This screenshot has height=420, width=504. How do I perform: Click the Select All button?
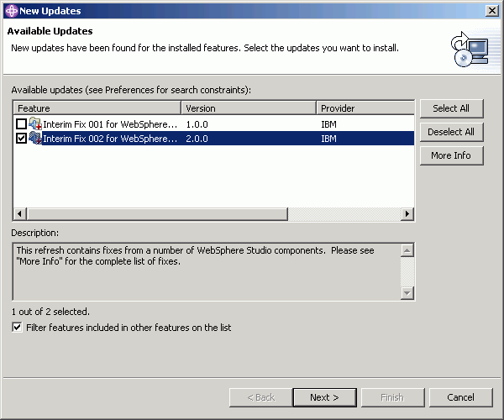click(x=451, y=108)
